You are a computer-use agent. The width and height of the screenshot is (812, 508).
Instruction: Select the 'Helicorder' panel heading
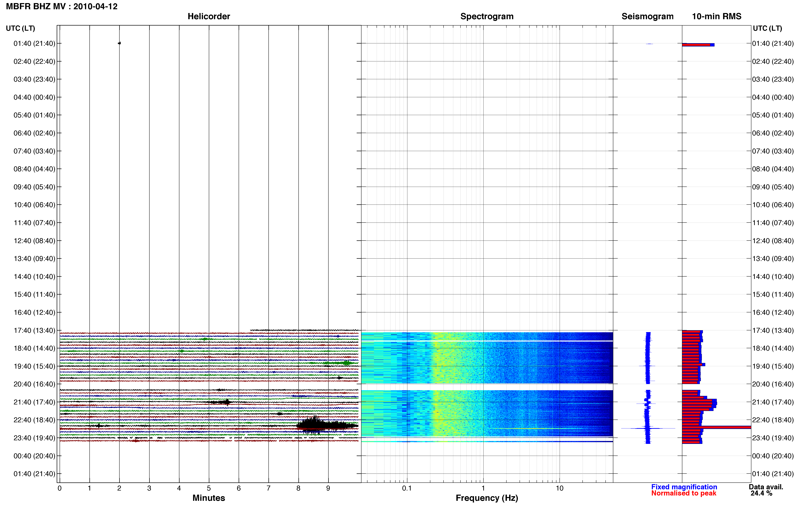tap(209, 16)
